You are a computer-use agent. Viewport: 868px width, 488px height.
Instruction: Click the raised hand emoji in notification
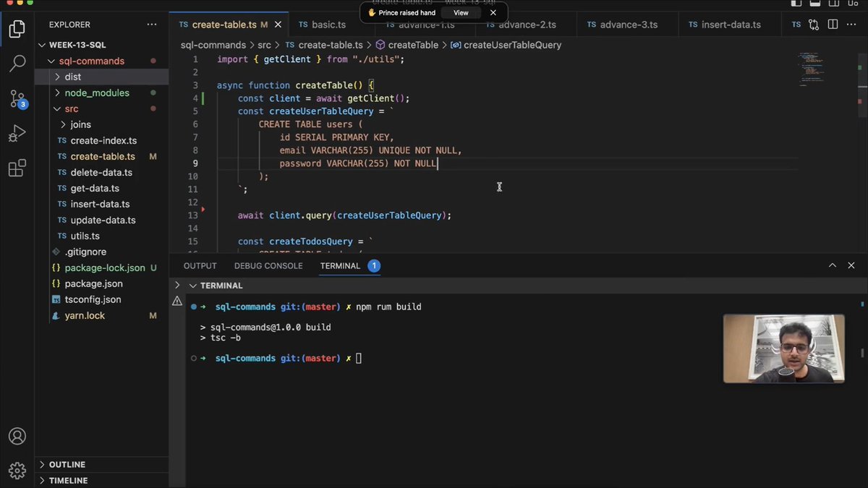372,12
